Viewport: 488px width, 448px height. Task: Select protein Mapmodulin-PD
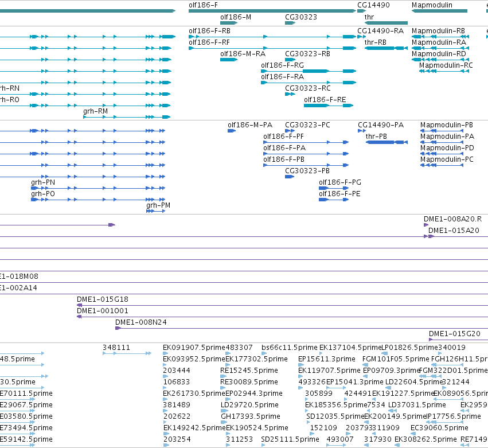point(447,148)
